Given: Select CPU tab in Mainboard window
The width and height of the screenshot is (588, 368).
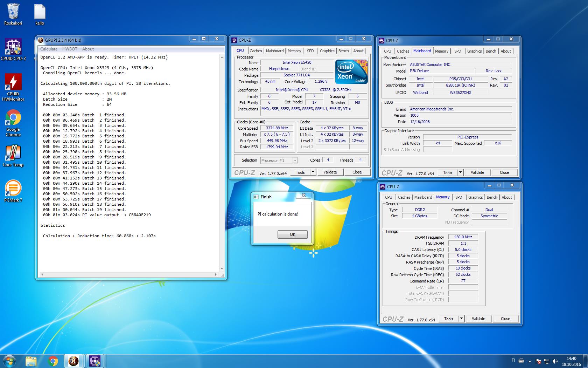Looking at the screenshot, I should (x=387, y=51).
